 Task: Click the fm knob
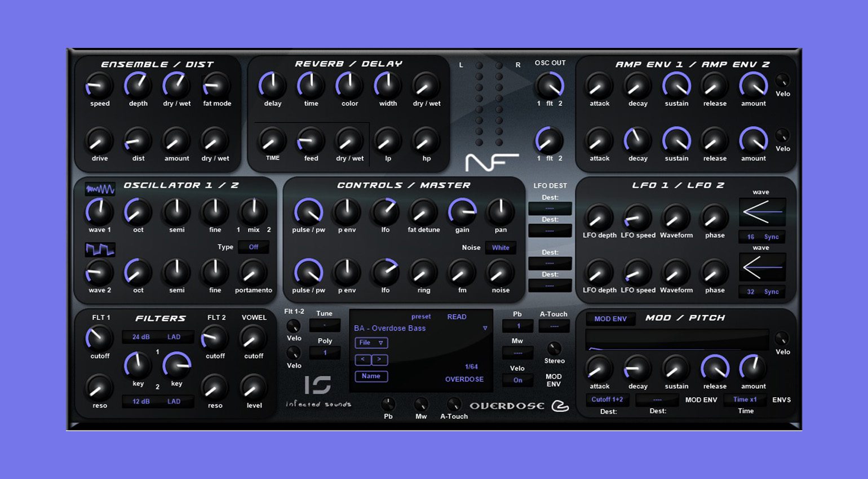click(x=462, y=273)
